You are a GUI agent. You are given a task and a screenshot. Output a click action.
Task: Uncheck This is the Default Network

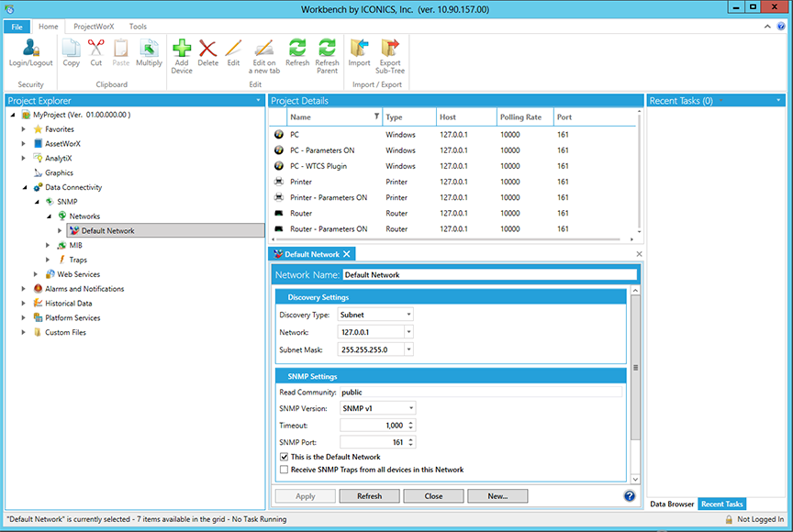coord(285,457)
